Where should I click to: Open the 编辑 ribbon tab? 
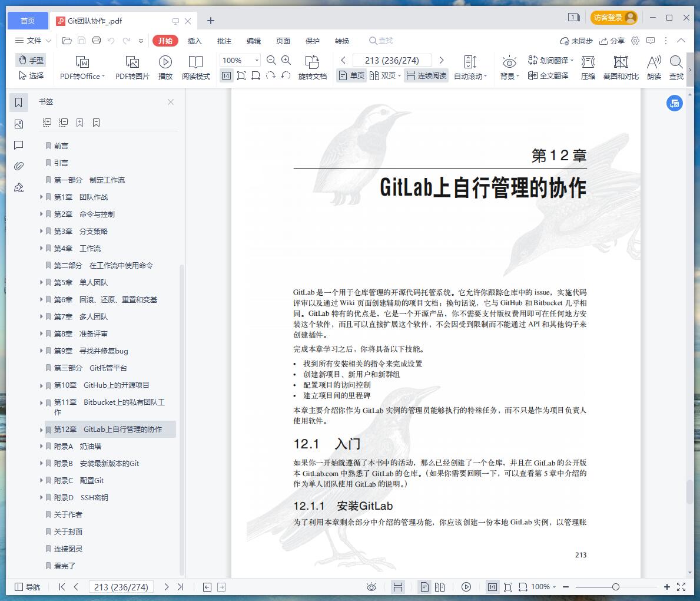tap(254, 41)
